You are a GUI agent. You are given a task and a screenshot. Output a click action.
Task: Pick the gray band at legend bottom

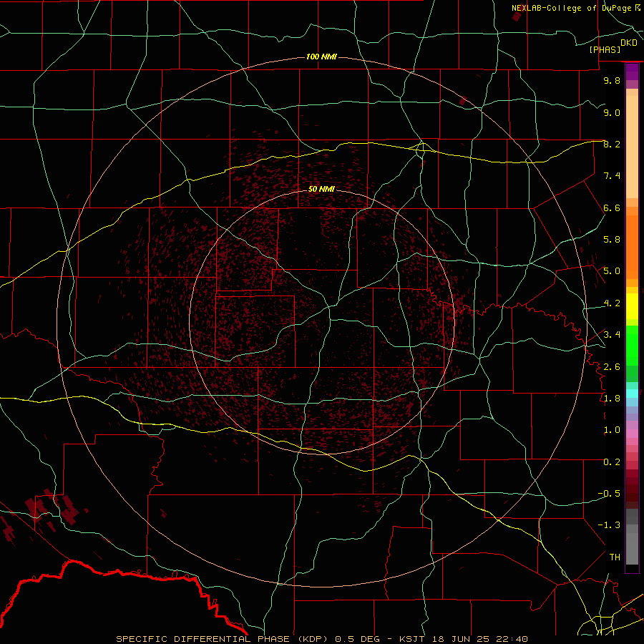pyautogui.click(x=632, y=548)
